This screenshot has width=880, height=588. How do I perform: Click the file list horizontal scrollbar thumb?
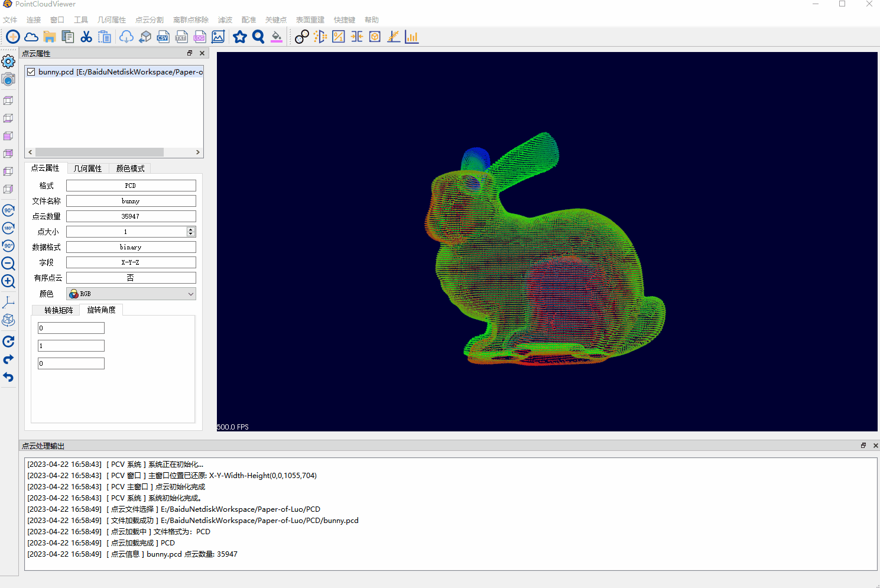[x=99, y=152]
